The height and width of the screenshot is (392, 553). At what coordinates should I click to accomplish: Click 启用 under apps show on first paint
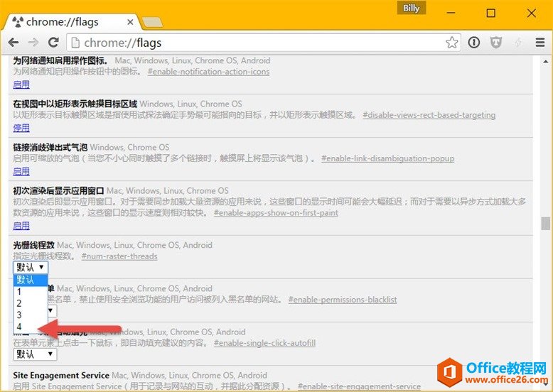(21, 226)
